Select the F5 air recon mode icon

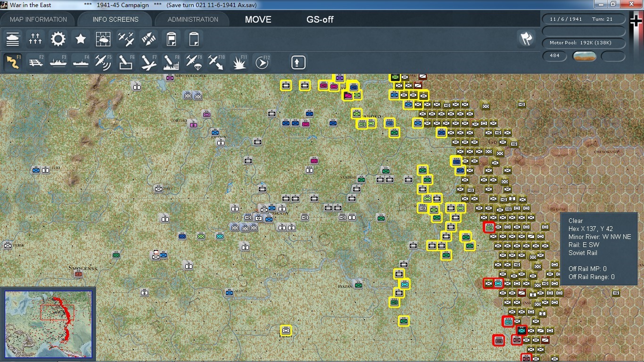(x=103, y=62)
